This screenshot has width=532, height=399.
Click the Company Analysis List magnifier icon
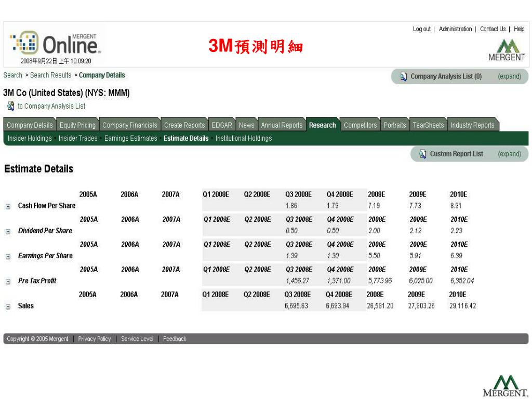pyautogui.click(x=403, y=77)
